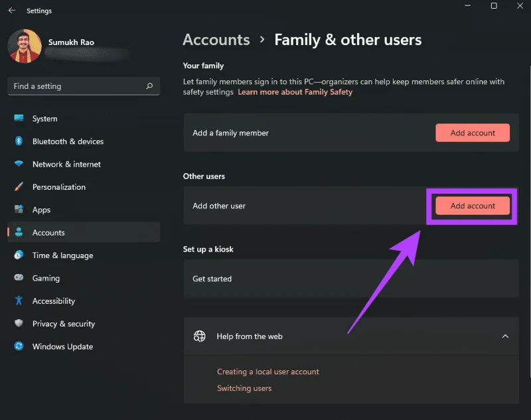Click the Apps icon in sidebar
The image size is (531, 420).
[19, 209]
